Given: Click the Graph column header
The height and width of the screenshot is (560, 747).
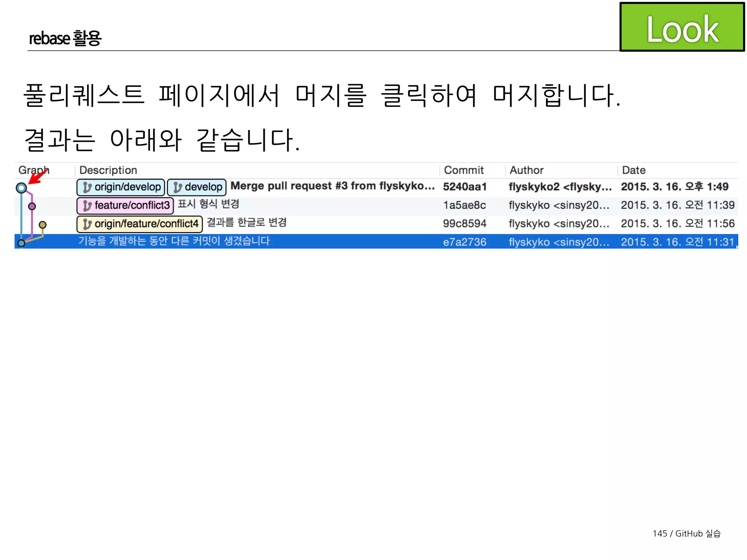Looking at the screenshot, I should [x=34, y=170].
